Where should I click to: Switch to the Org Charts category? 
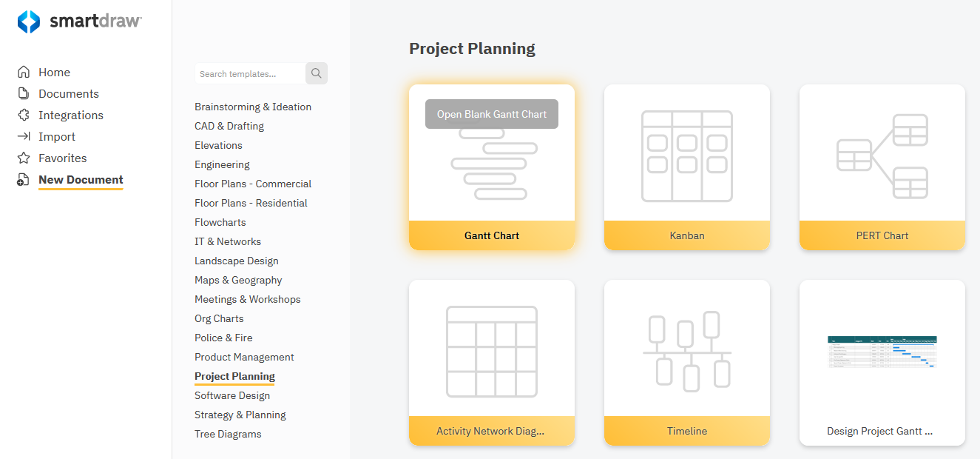[x=219, y=318]
